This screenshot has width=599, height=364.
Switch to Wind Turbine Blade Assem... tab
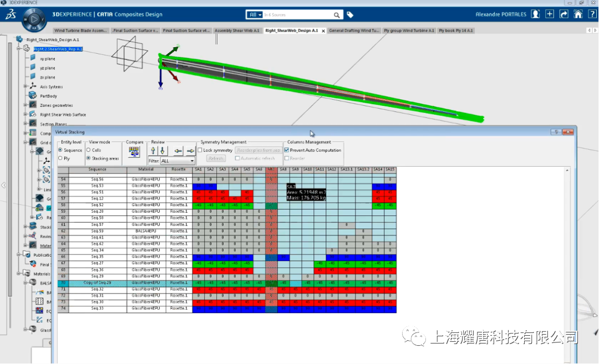pos(80,30)
